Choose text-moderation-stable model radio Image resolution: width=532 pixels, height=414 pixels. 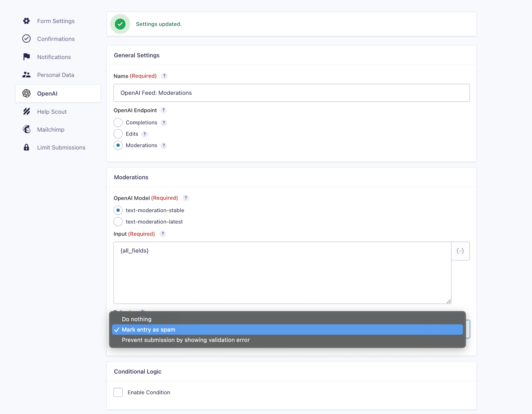118,210
